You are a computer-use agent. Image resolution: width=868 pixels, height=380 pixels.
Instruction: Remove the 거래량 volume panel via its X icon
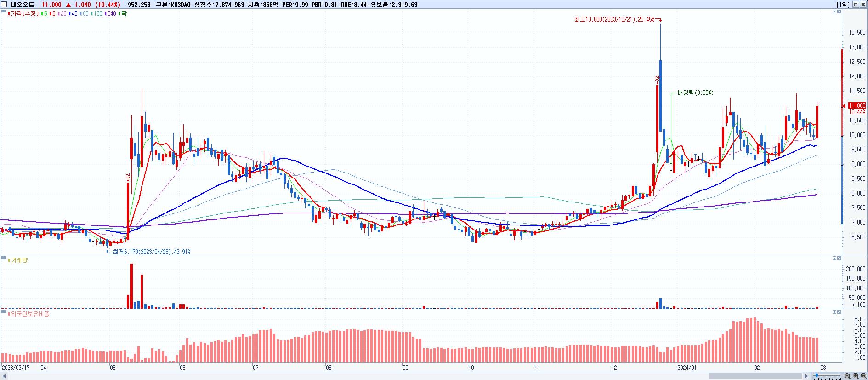tap(839, 258)
